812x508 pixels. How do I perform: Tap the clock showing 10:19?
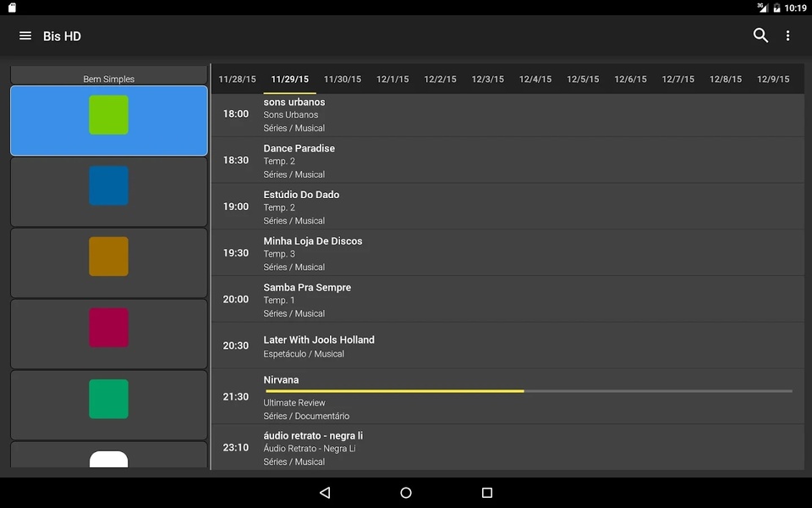(x=795, y=8)
